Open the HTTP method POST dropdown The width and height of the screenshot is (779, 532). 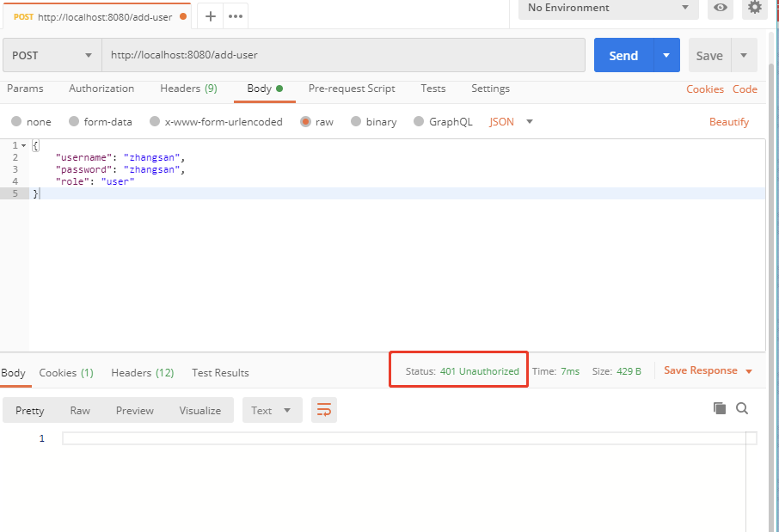pyautogui.click(x=52, y=55)
